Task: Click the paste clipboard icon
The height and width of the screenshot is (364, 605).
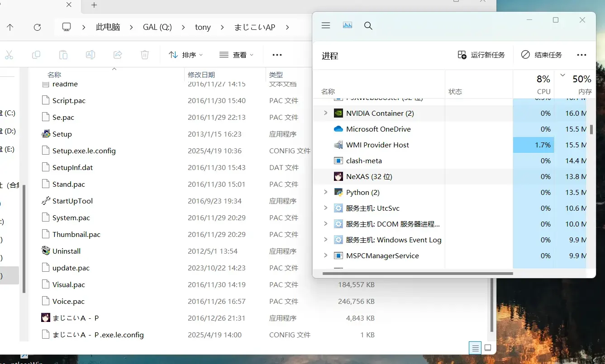Action: (x=63, y=55)
